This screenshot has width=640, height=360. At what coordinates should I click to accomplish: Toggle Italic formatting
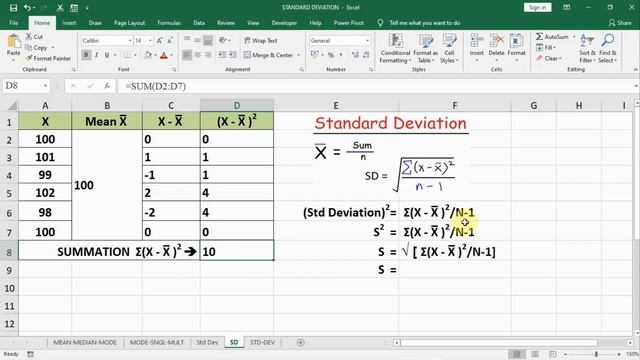[x=96, y=55]
